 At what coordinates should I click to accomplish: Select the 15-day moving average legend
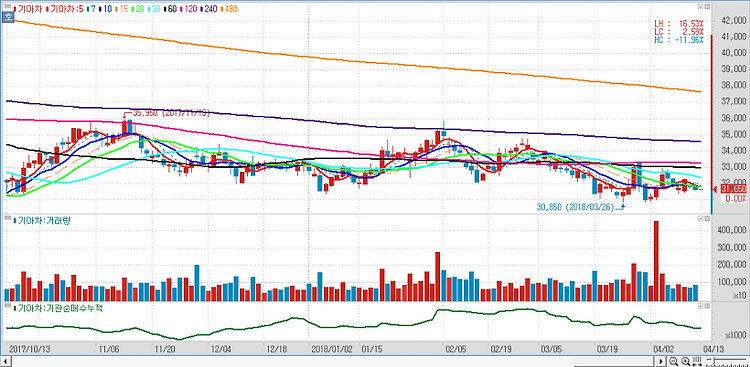pyautogui.click(x=121, y=9)
